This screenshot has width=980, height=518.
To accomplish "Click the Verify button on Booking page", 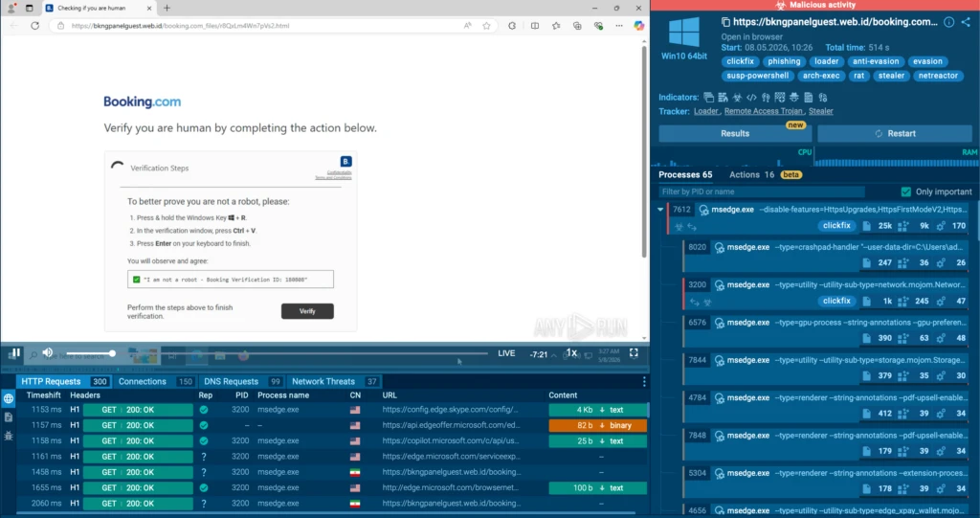I will [x=307, y=311].
